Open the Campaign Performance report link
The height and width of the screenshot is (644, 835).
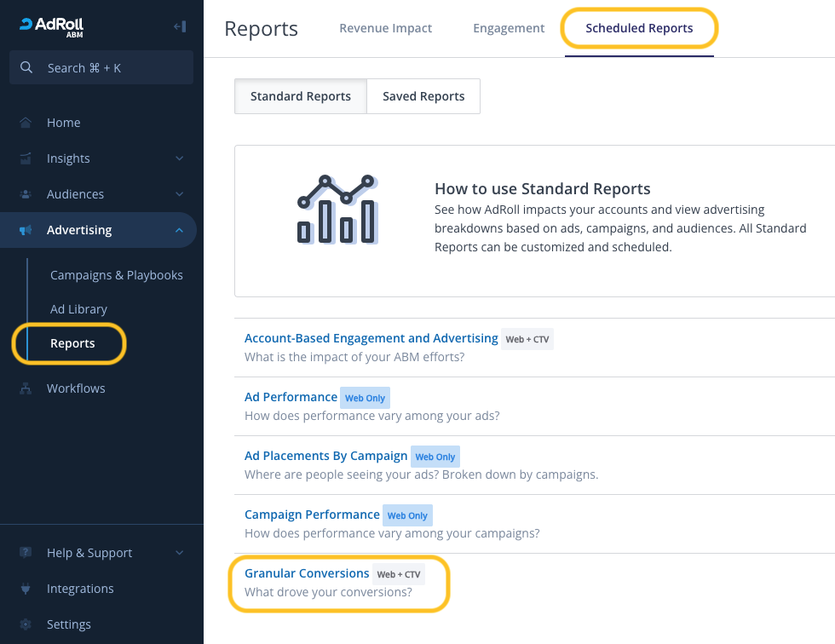click(312, 515)
